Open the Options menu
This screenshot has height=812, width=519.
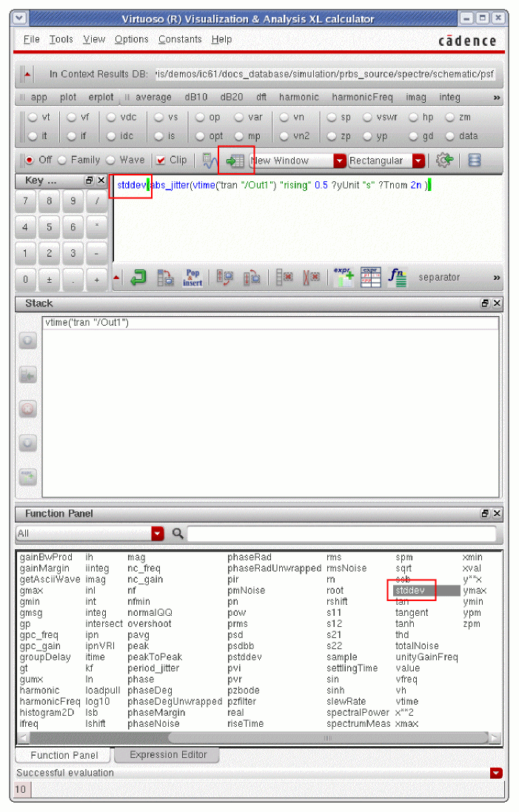pyautogui.click(x=132, y=39)
